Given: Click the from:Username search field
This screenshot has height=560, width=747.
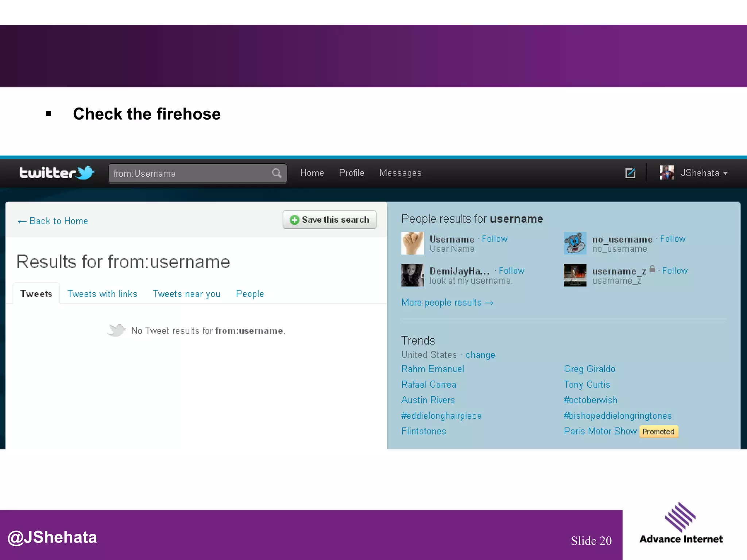Looking at the screenshot, I should tap(197, 173).
